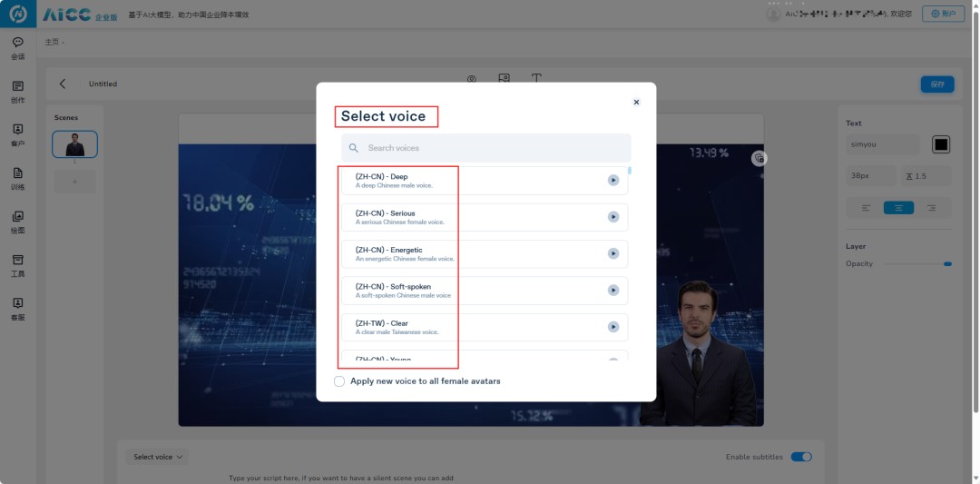Open the 账户 account button
Image resolution: width=980 pixels, height=484 pixels.
tap(943, 14)
